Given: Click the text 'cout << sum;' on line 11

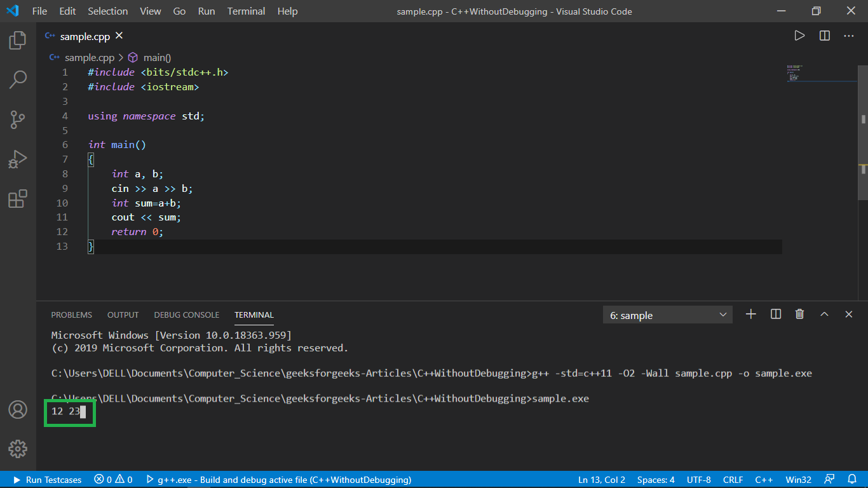Looking at the screenshot, I should (x=146, y=217).
